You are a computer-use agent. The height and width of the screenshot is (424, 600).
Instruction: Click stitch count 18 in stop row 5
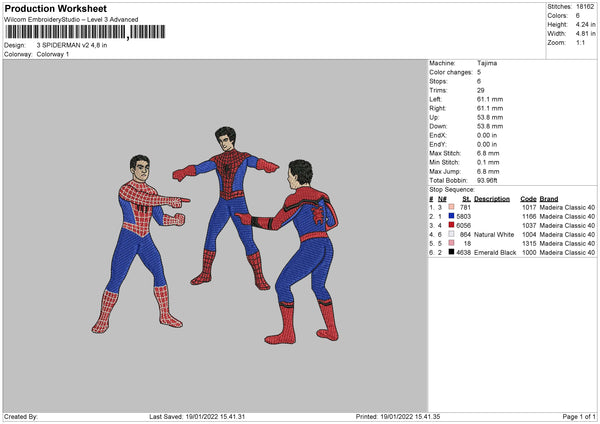[467, 243]
